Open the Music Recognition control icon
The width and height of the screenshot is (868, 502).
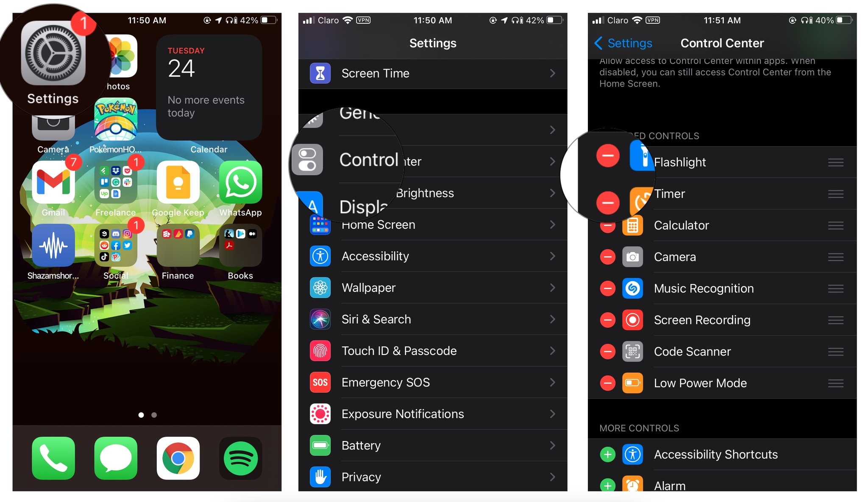(632, 288)
